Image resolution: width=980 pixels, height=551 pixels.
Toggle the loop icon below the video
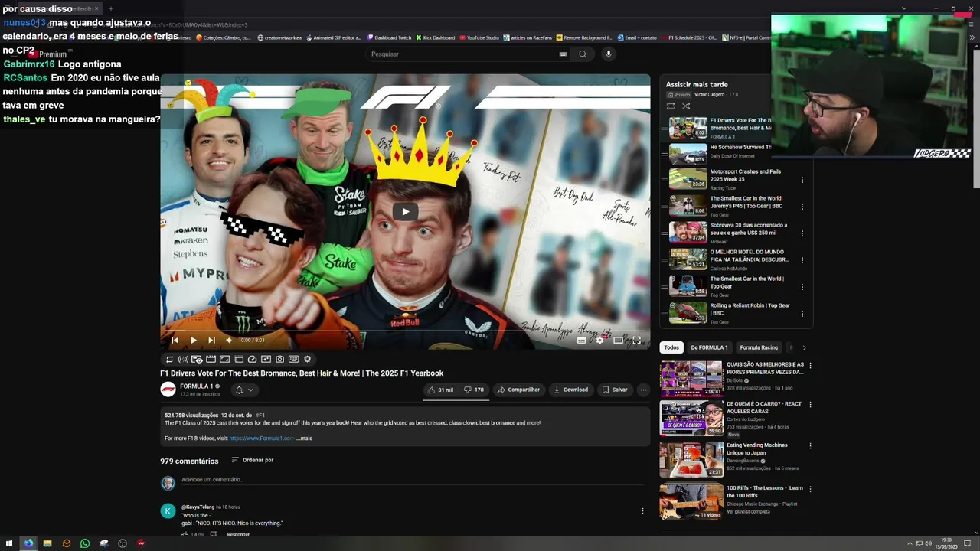pos(169,359)
